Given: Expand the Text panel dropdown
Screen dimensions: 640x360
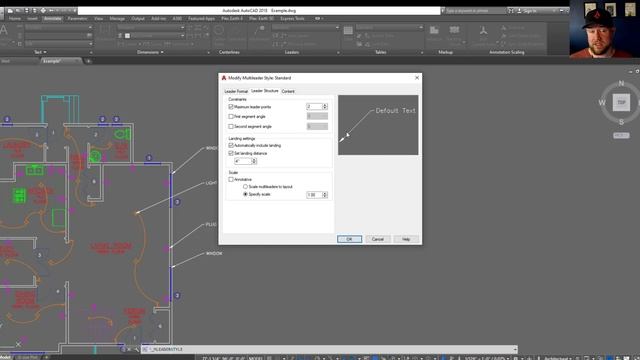Looking at the screenshot, I should click(40, 52).
